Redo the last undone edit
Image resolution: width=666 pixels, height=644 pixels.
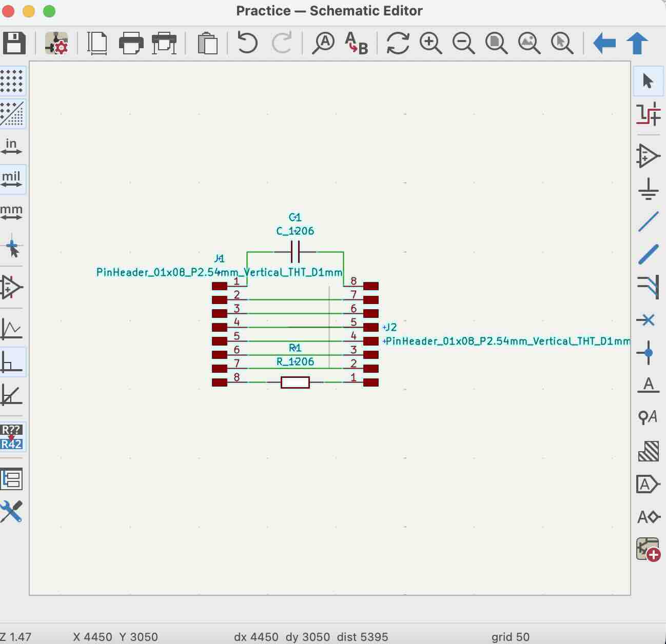(x=281, y=43)
